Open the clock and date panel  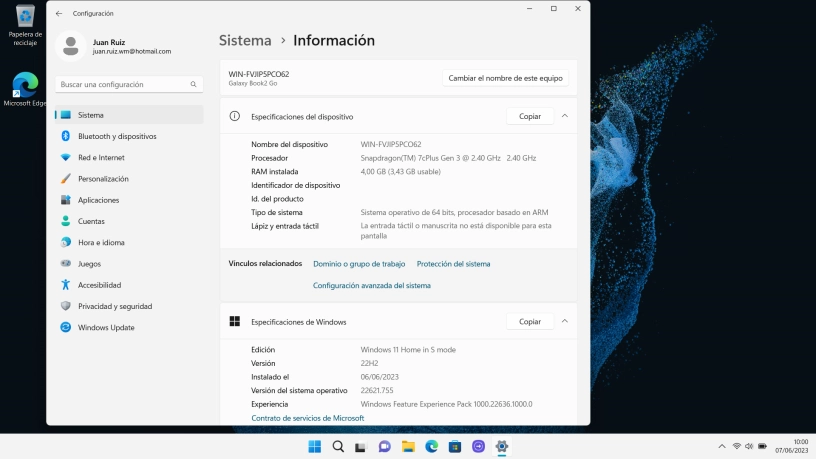point(792,446)
